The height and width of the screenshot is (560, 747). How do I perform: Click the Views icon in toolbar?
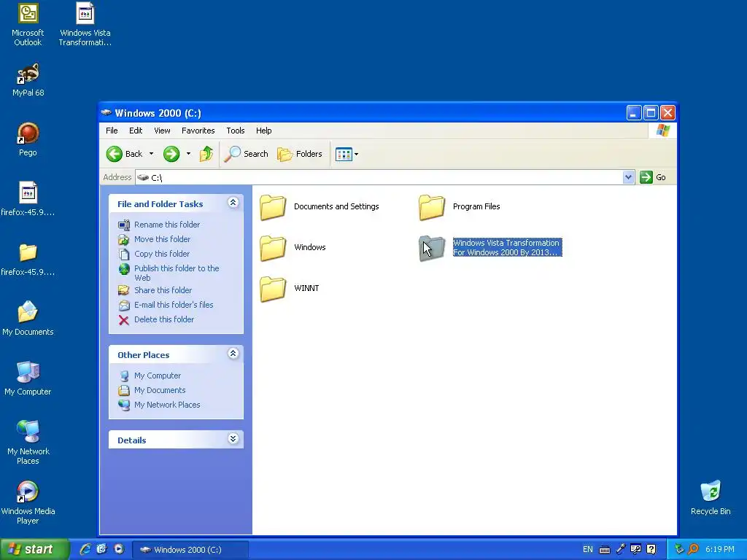(x=344, y=154)
